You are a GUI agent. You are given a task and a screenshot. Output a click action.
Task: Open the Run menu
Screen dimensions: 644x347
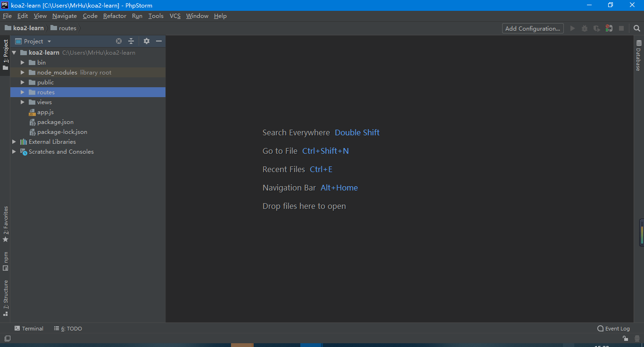[x=137, y=16]
